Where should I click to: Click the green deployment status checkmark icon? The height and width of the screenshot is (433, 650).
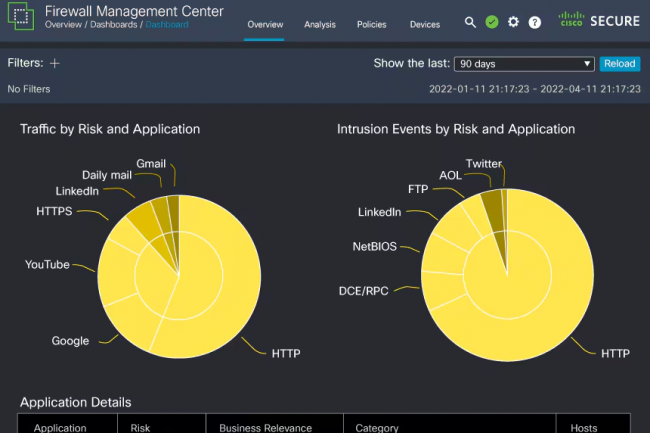[x=492, y=22]
